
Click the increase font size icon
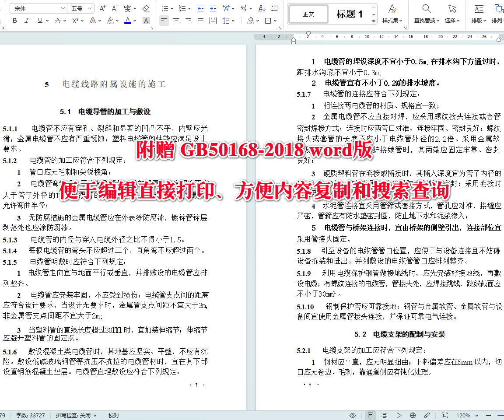pyautogui.click(x=102, y=7)
